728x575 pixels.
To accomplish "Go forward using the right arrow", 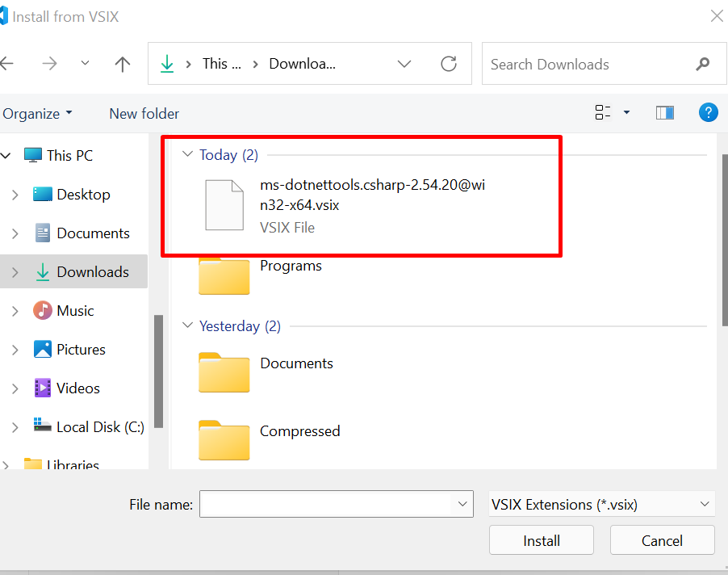I will pyautogui.click(x=49, y=63).
